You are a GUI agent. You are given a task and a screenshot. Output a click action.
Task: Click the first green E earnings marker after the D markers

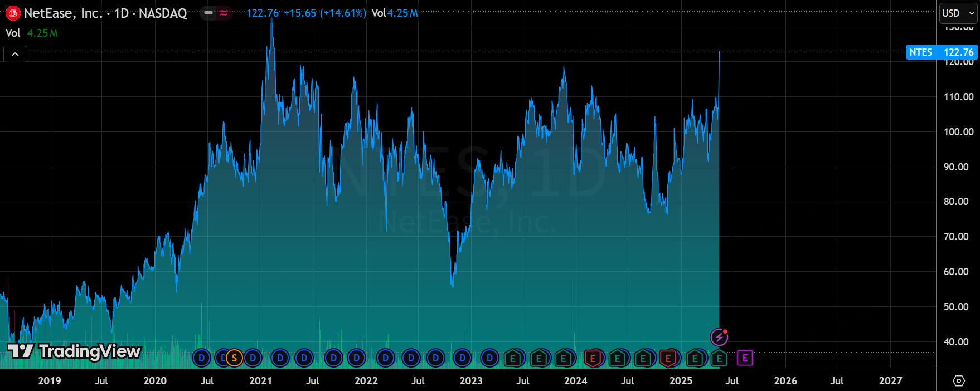[513, 358]
